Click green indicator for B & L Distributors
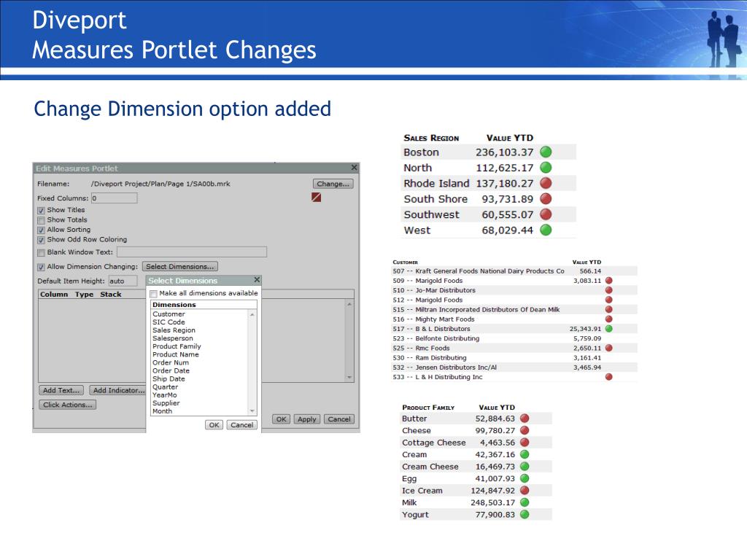The image size is (747, 560). pyautogui.click(x=608, y=329)
